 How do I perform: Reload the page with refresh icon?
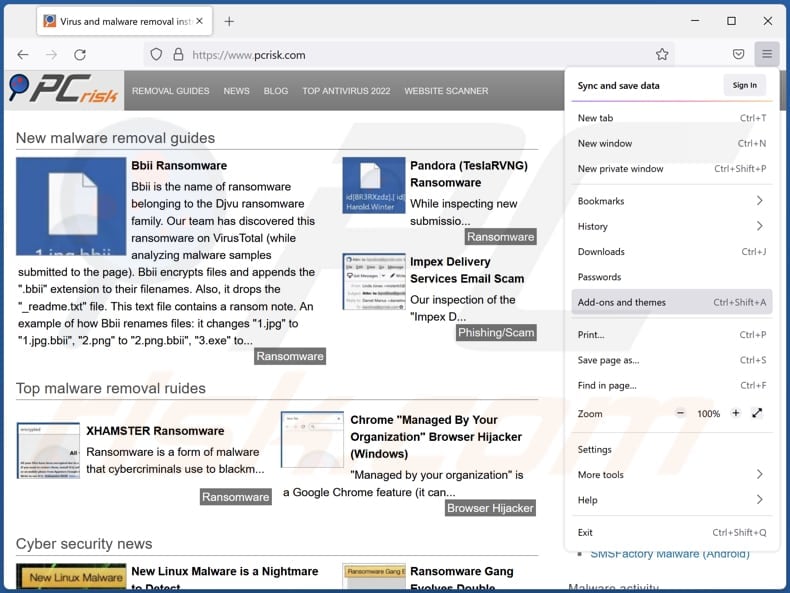(80, 55)
